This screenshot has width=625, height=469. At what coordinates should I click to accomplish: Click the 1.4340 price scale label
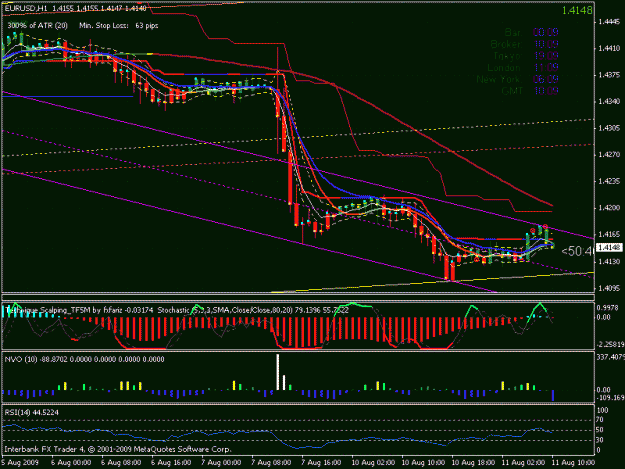pyautogui.click(x=609, y=102)
